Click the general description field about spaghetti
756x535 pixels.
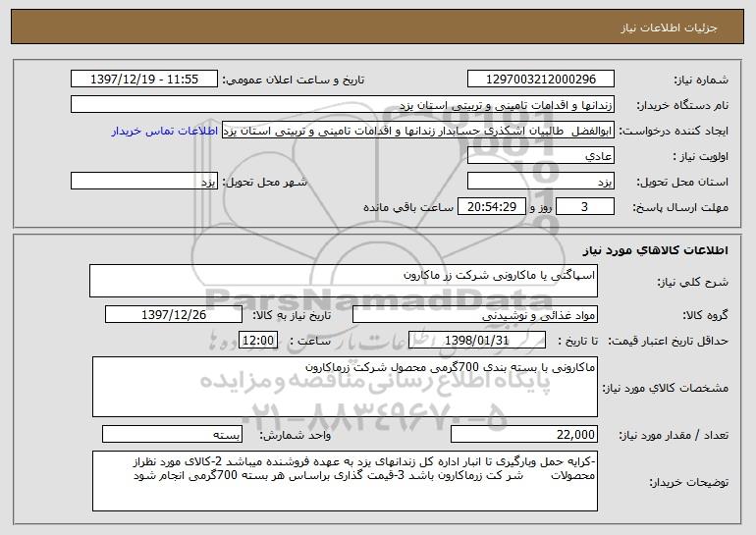tap(344, 281)
